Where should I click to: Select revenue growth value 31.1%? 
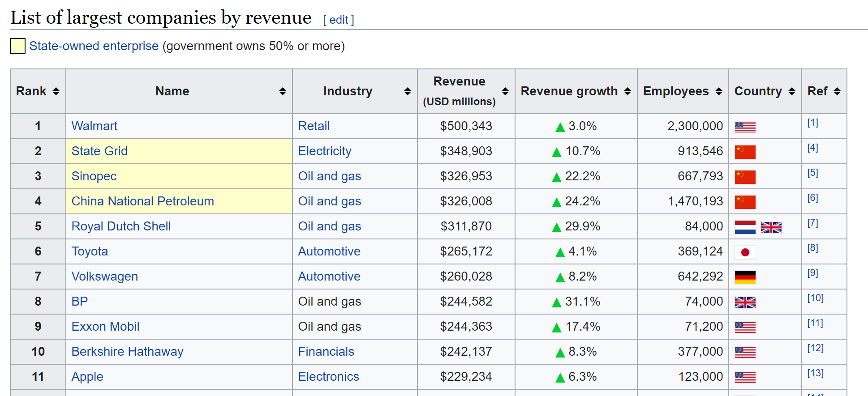pos(582,302)
